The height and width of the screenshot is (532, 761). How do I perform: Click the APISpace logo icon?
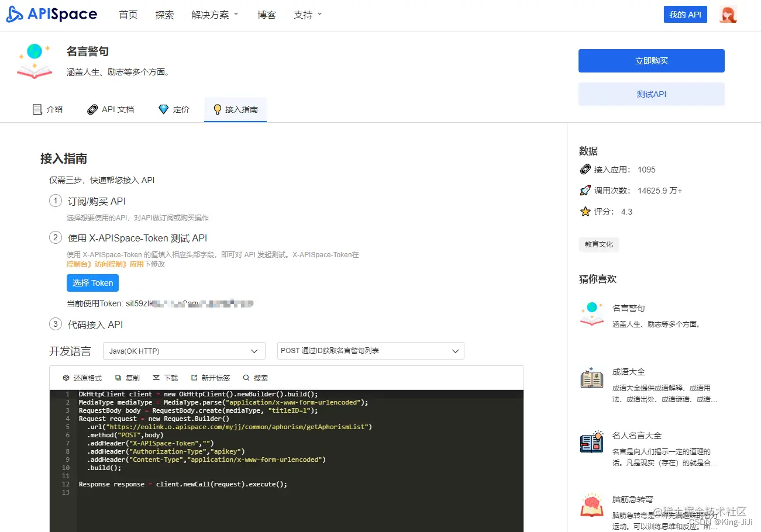[13, 13]
